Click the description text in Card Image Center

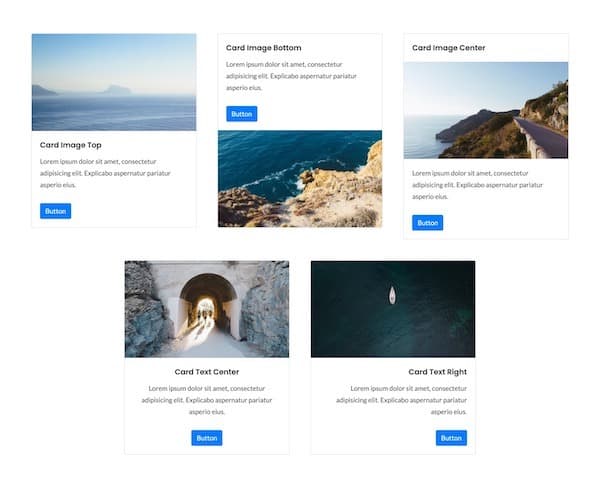(x=484, y=185)
